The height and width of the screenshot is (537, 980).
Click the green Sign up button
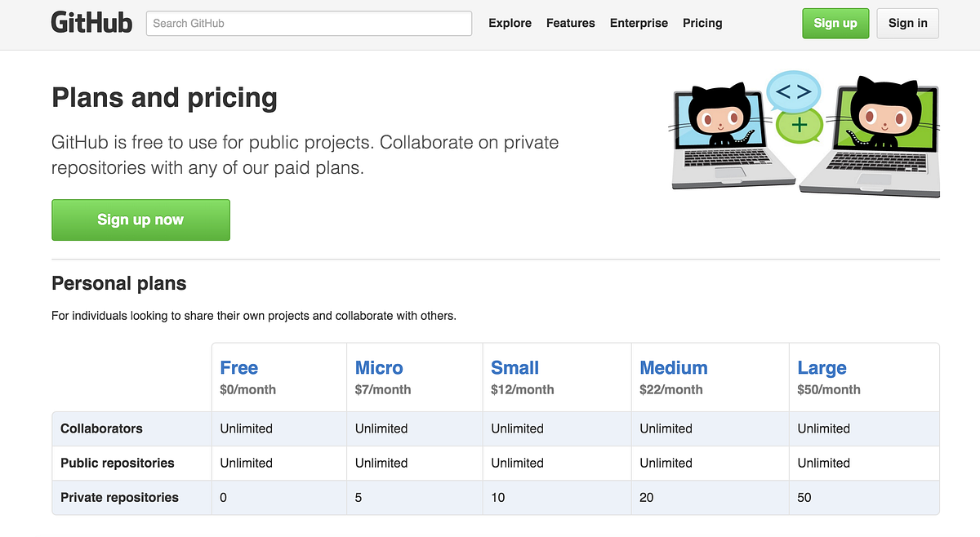(835, 23)
